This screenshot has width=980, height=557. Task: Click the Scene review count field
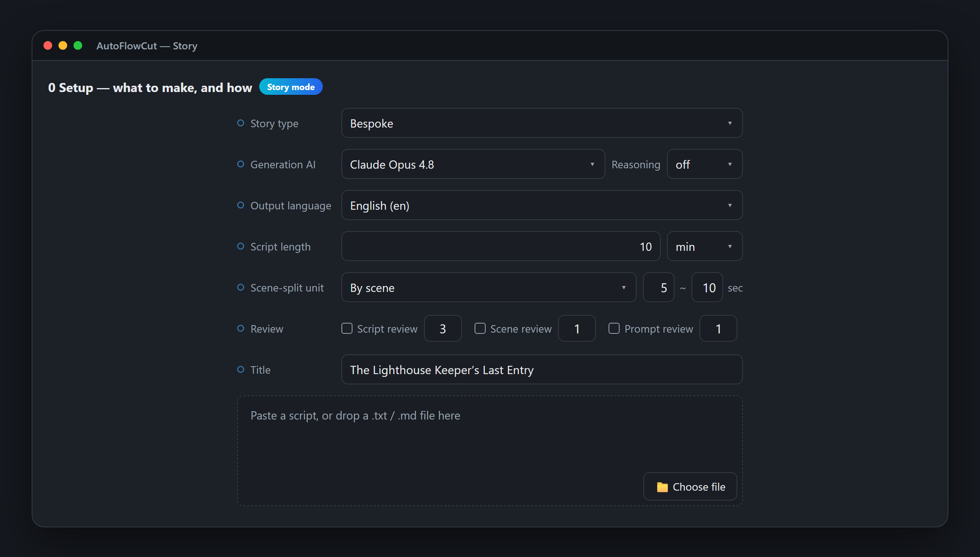(x=577, y=329)
